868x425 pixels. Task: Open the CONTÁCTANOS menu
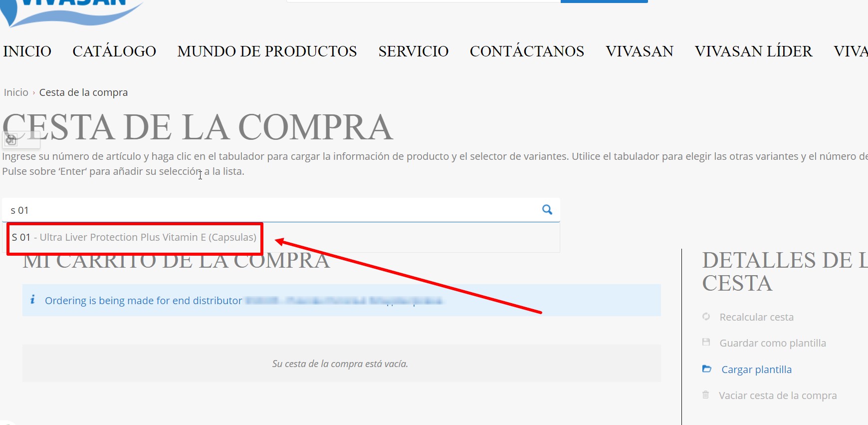point(527,51)
